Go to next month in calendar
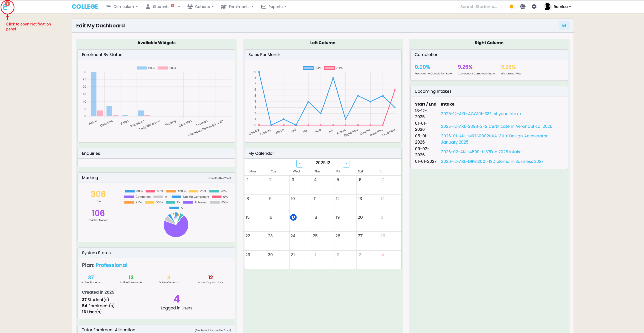The width and height of the screenshot is (644, 333). pyautogui.click(x=346, y=163)
